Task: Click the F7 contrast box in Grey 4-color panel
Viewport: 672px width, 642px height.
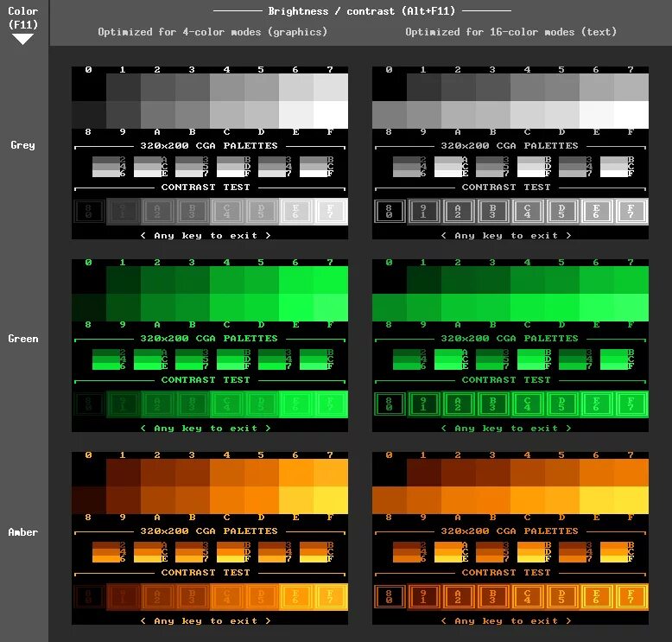Action: [x=331, y=211]
